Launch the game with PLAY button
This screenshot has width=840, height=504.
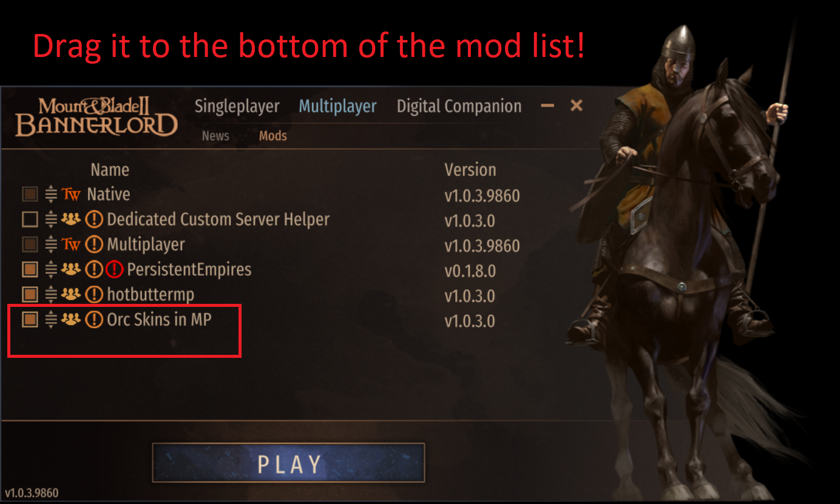[x=288, y=463]
